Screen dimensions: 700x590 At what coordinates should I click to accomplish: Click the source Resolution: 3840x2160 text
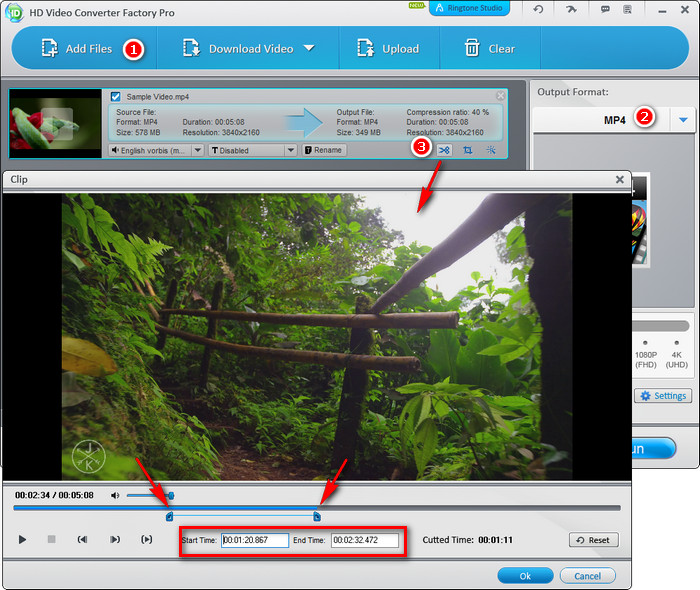[221, 133]
